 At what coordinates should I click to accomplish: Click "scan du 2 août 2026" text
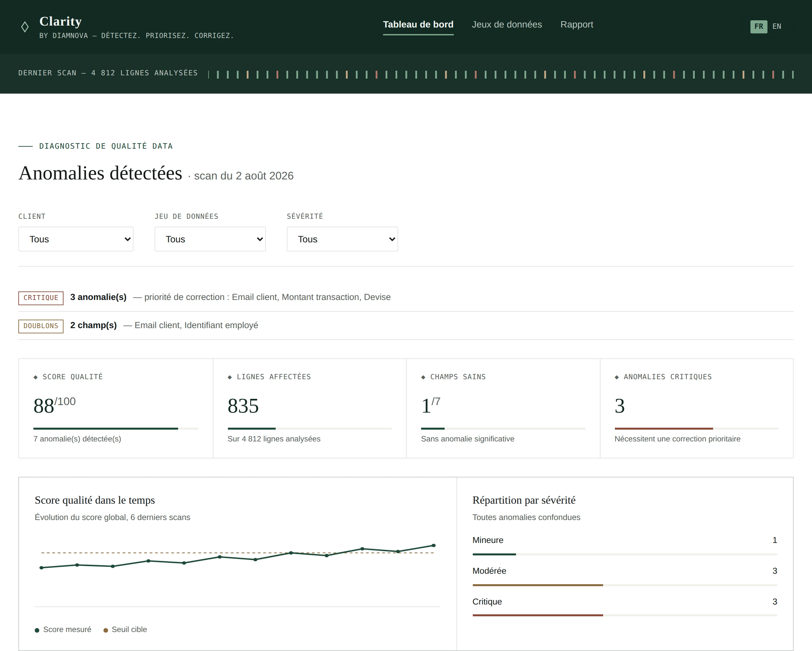click(x=244, y=176)
